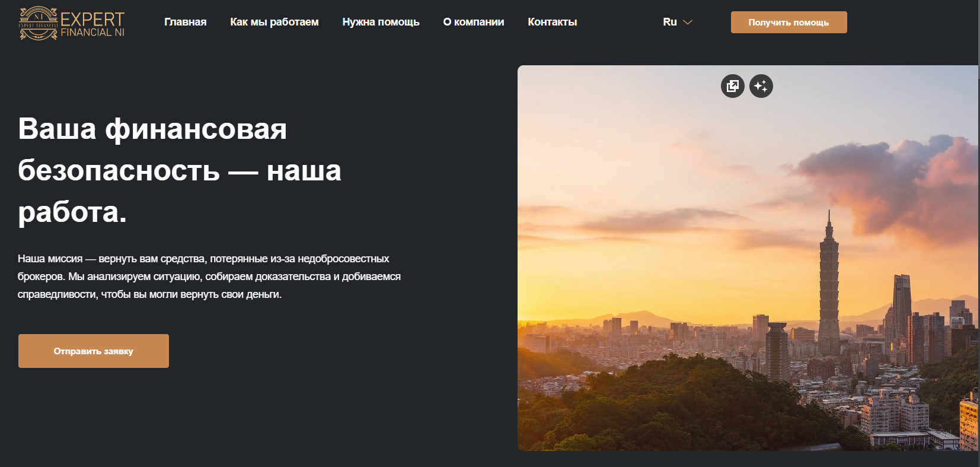This screenshot has height=467, width=980.
Task: Open the Как мы работаем page
Action: (274, 22)
